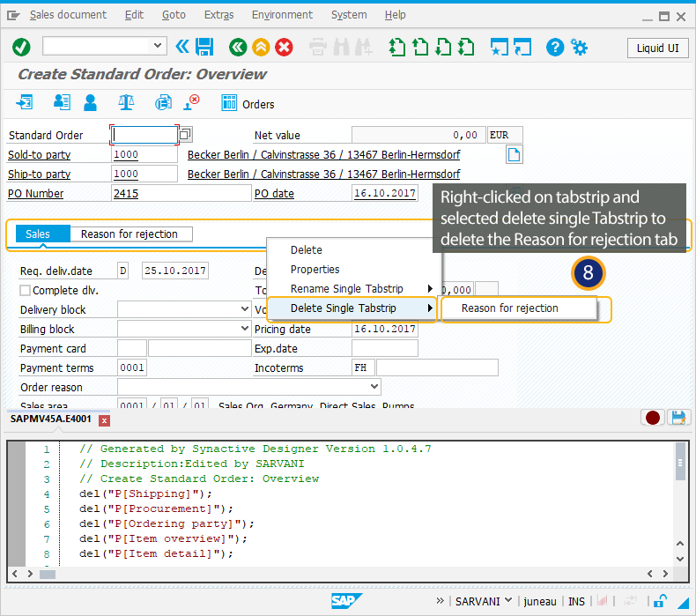696x616 pixels.
Task: Click the blue Help question mark icon
Action: [x=555, y=47]
